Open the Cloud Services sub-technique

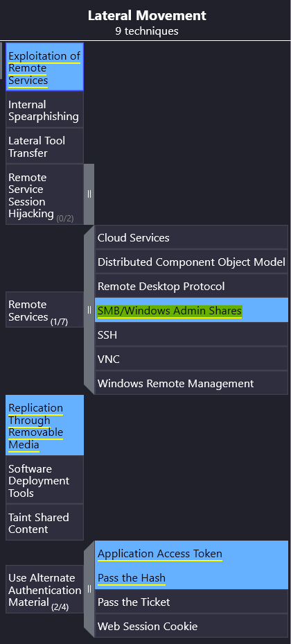[x=191, y=237]
